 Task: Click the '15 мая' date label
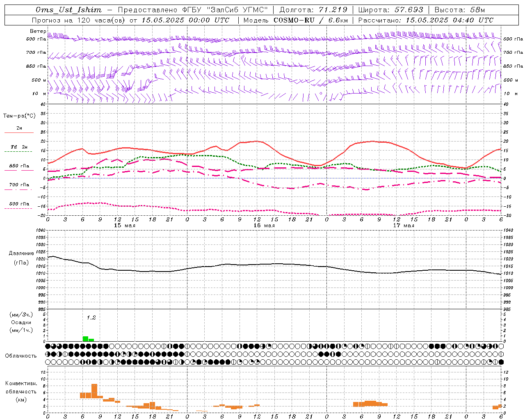pyautogui.click(x=125, y=226)
